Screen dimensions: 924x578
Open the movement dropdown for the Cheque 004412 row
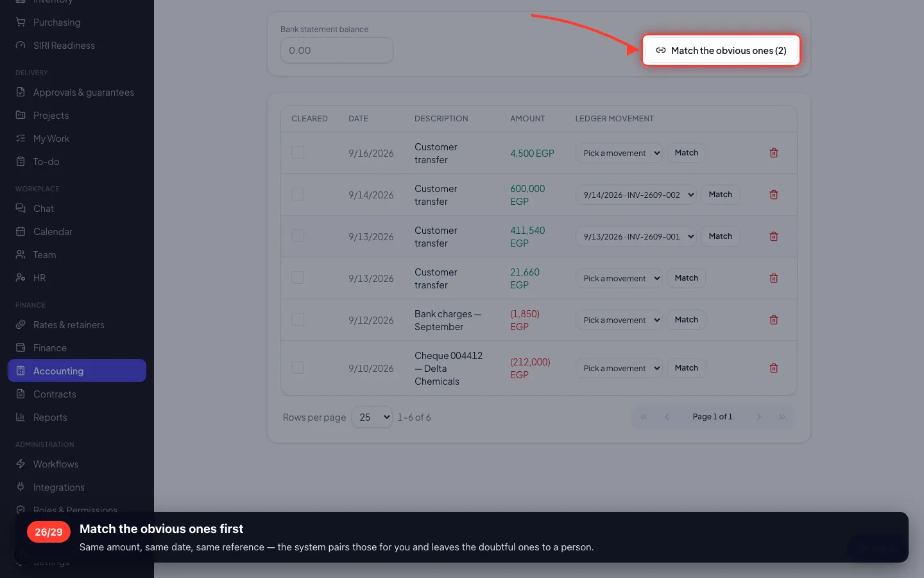(619, 368)
